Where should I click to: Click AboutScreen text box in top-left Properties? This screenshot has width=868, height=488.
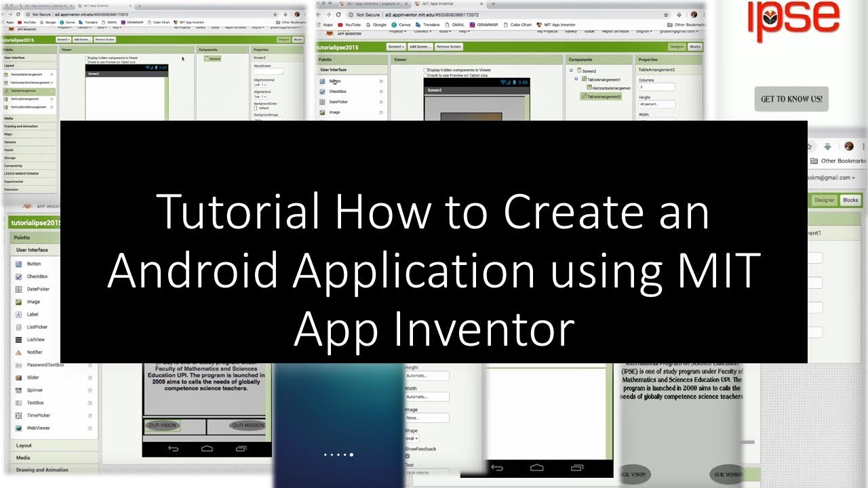click(x=269, y=71)
